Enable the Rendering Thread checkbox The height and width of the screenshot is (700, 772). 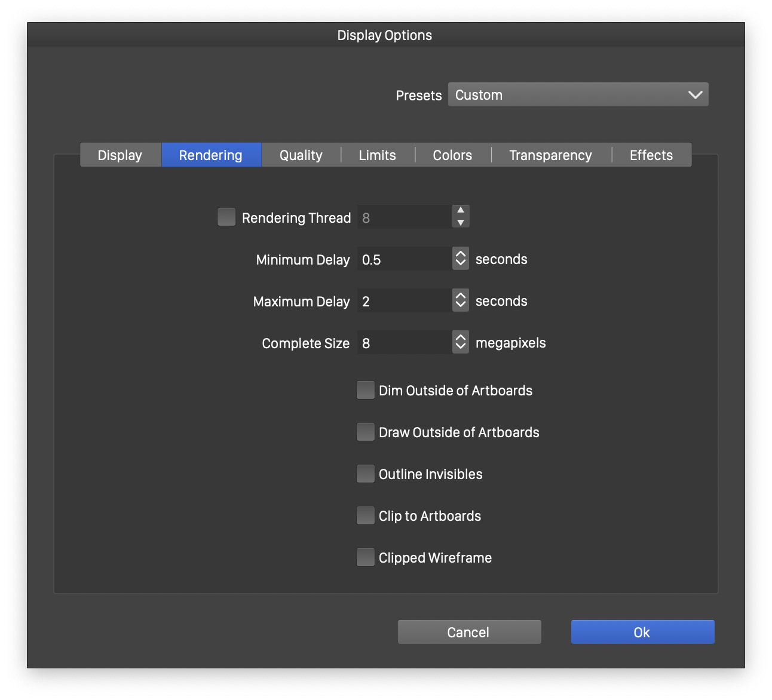pyautogui.click(x=226, y=217)
